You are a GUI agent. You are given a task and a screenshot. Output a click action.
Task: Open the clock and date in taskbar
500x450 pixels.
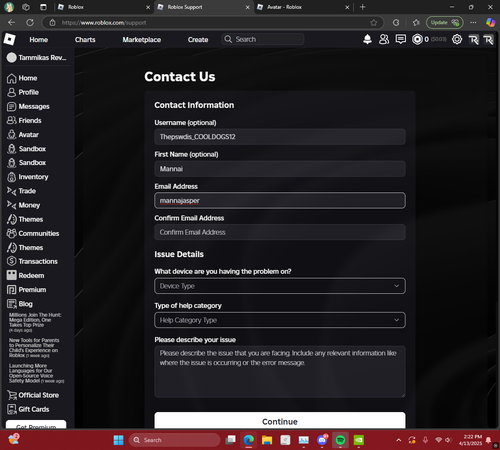[x=470, y=440]
